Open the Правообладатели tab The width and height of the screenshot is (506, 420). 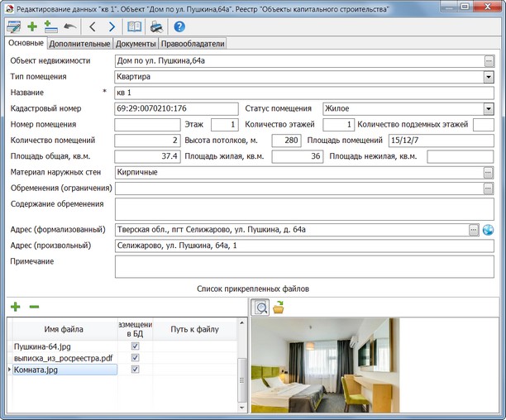192,44
